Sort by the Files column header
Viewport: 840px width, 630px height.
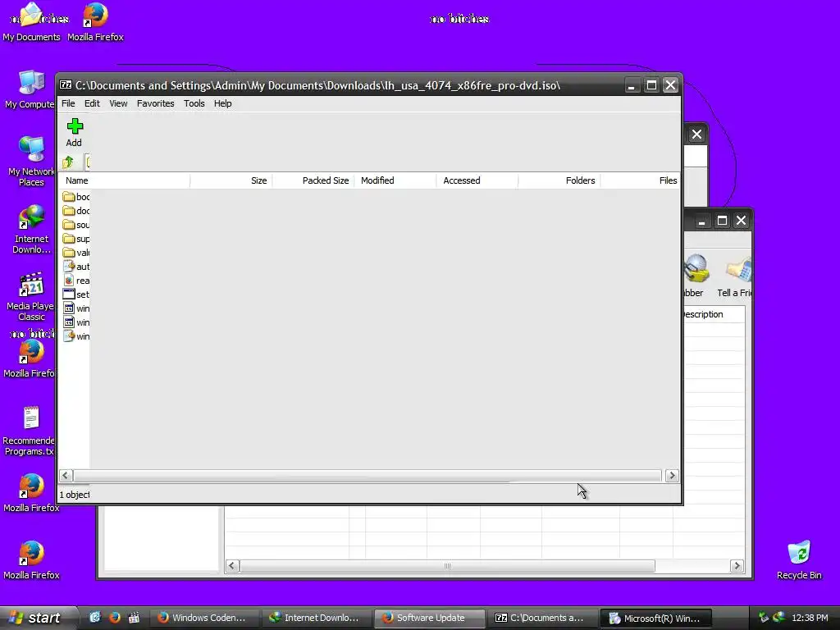pos(640,180)
